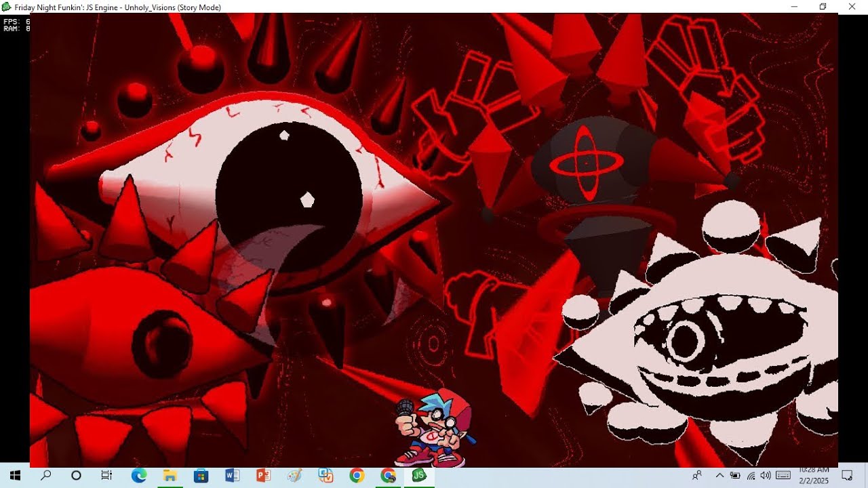Launch Microsoft Edge from the taskbar
Viewport: 868px width, 488px height.
click(139, 476)
